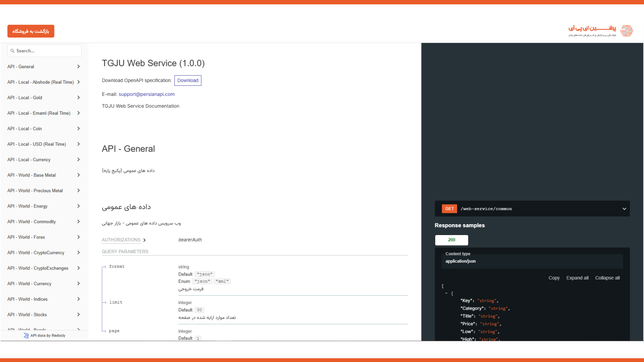Open API - Local - Currency sidebar item

click(29, 160)
